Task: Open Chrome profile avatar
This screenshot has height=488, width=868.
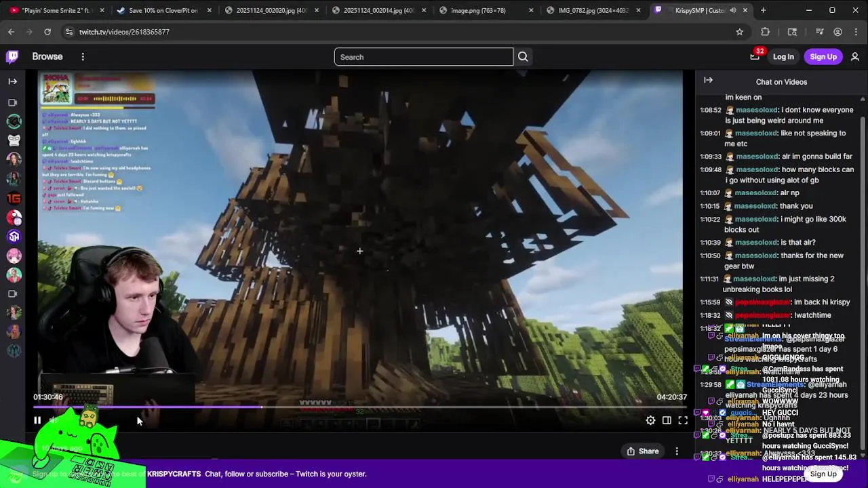Action: click(x=837, y=32)
